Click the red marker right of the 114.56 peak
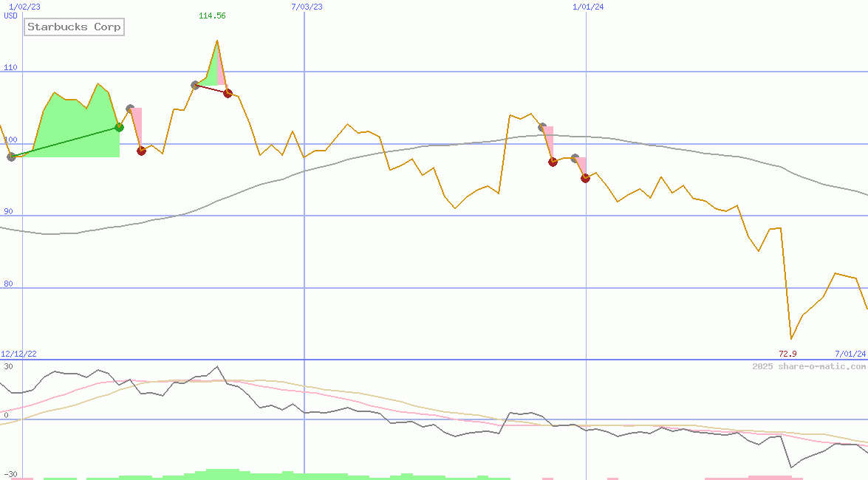The width and height of the screenshot is (868, 480). pyautogui.click(x=228, y=93)
